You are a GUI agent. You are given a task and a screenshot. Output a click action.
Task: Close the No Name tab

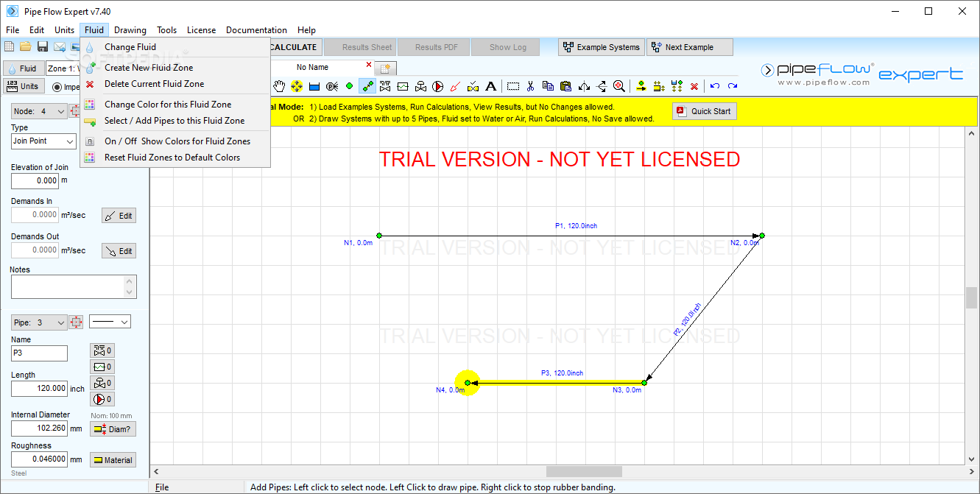click(369, 65)
